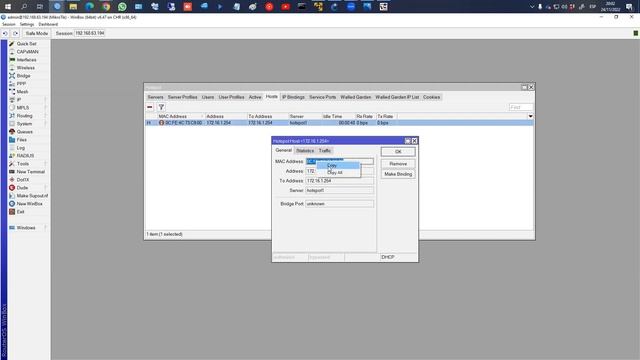Click the Redo arrow in the toolbar
640x360 pixels.
point(15,33)
